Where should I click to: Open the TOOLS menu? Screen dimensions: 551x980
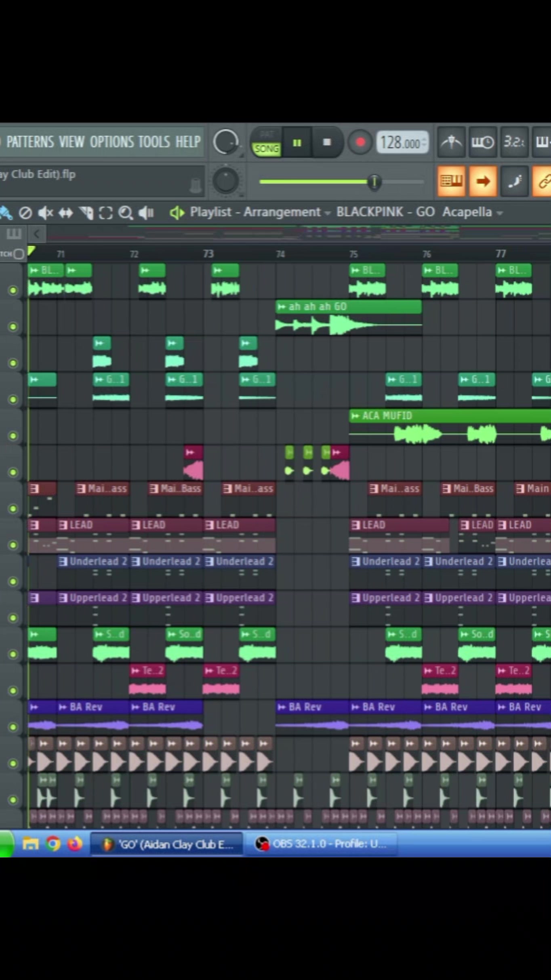[x=154, y=142]
